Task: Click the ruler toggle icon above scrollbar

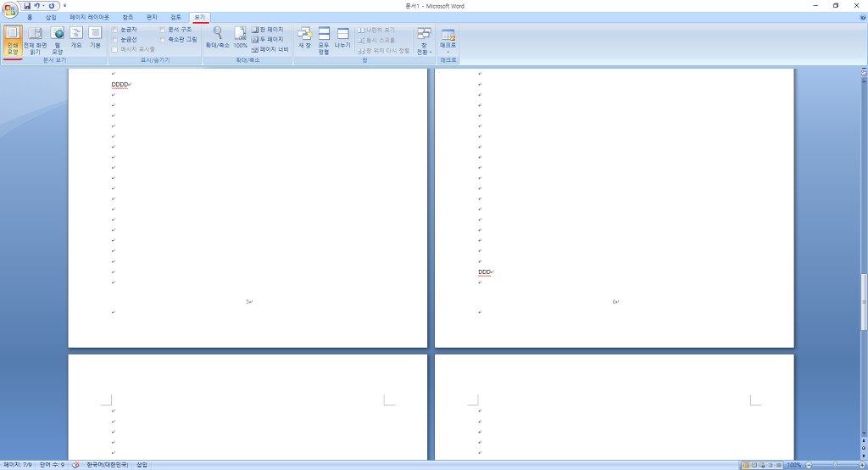Action: coord(864,73)
